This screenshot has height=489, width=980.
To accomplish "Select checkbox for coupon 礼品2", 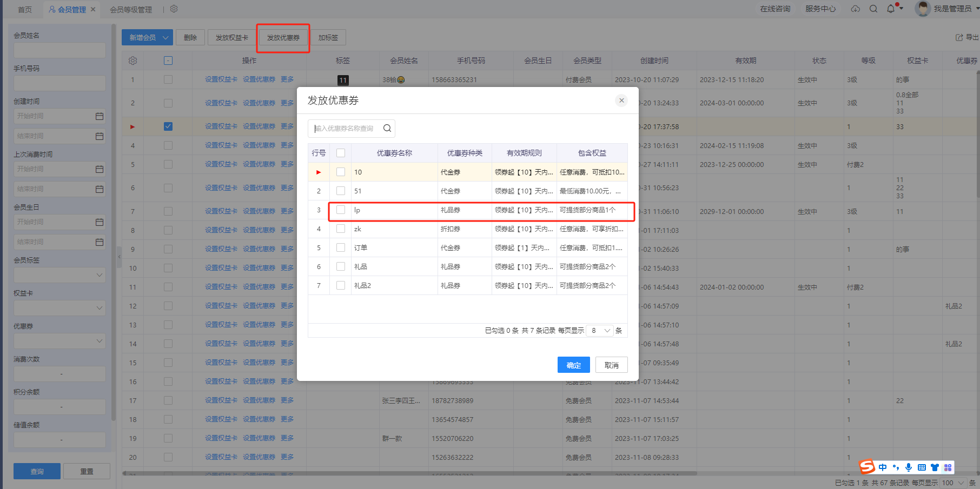I will 341,286.
